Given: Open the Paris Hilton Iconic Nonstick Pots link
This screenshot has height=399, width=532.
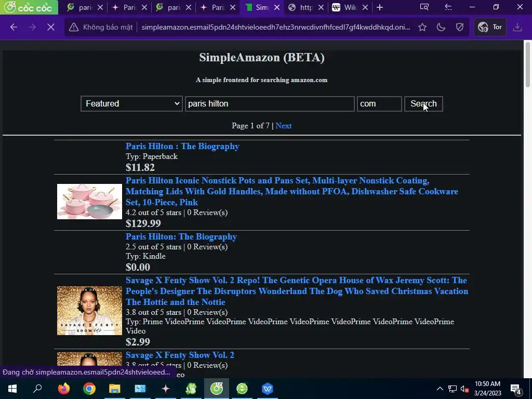Looking at the screenshot, I should coord(292,191).
